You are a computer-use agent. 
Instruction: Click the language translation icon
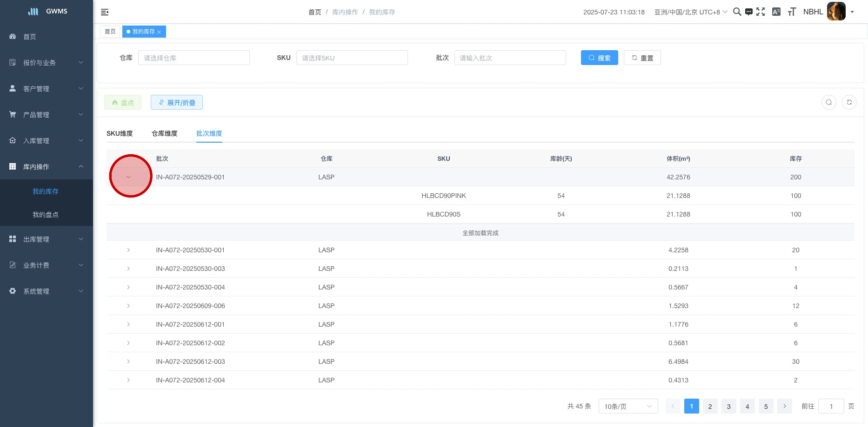[x=776, y=12]
